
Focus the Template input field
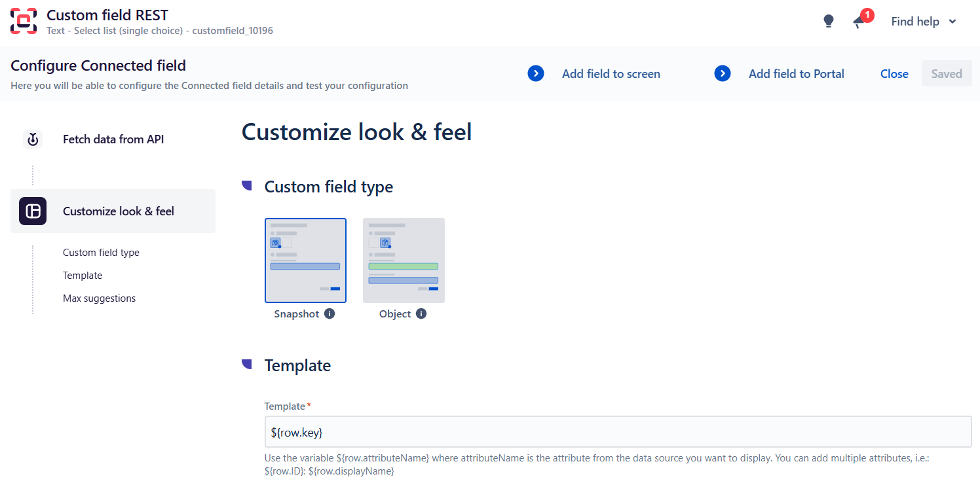point(617,433)
